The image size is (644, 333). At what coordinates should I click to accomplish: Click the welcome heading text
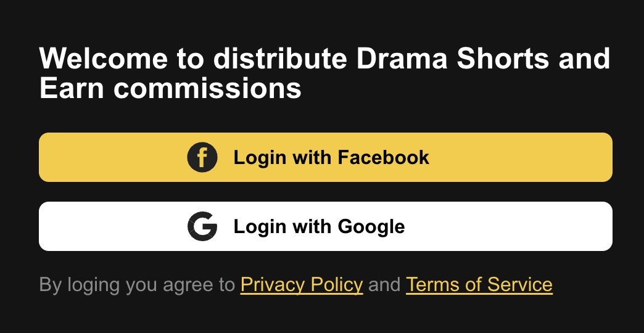pyautogui.click(x=324, y=73)
